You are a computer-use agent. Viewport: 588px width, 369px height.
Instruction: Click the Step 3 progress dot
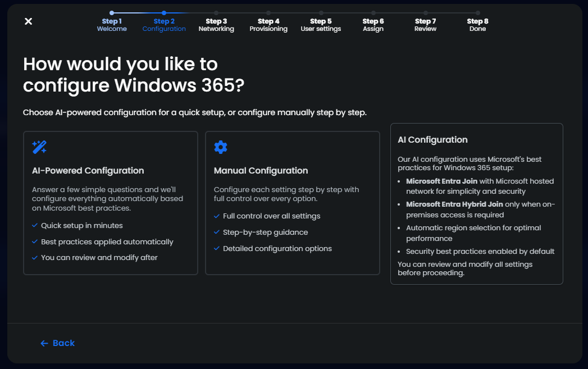point(216,13)
